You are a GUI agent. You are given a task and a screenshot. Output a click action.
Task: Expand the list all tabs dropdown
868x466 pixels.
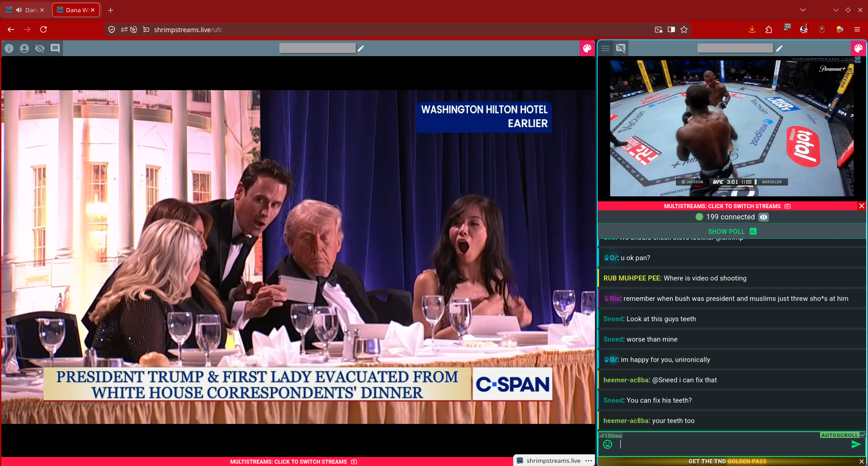click(x=803, y=10)
